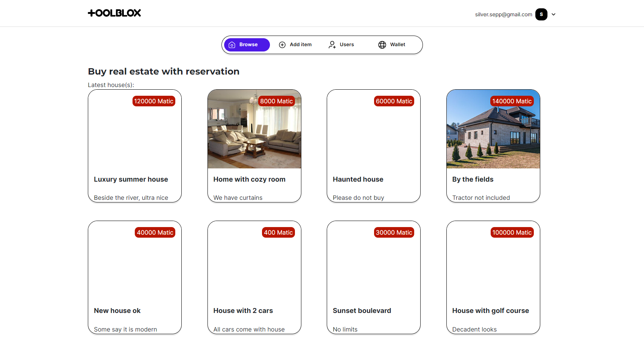The height and width of the screenshot is (344, 644).
Task: Click 'Please do not buy' description
Action: pos(359,198)
